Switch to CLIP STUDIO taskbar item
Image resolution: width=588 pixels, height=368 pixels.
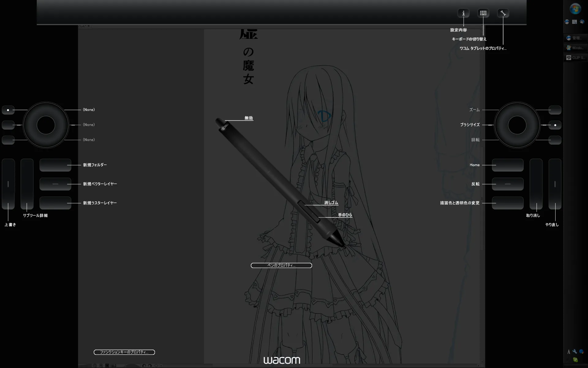point(575,58)
